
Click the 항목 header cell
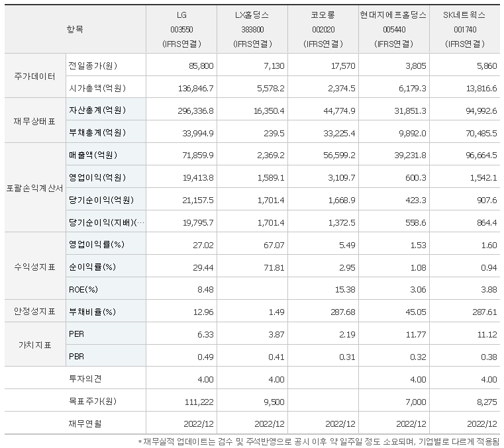(x=76, y=29)
